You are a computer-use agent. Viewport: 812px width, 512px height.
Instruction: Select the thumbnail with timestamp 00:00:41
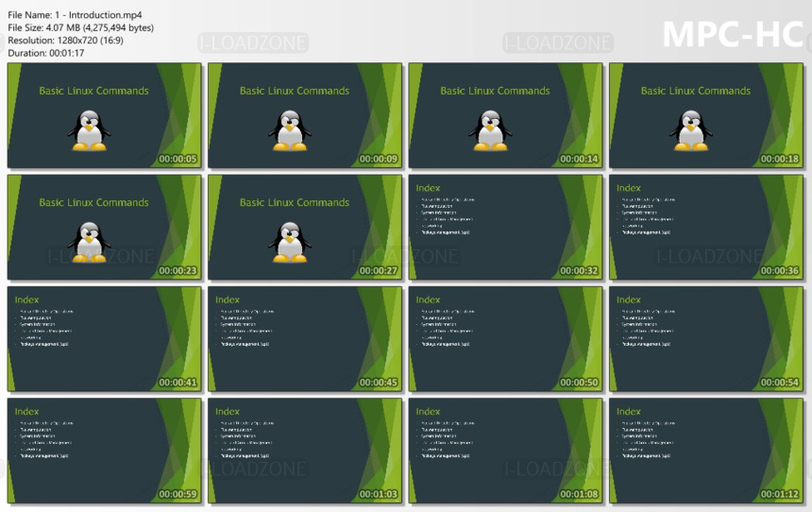click(x=104, y=339)
